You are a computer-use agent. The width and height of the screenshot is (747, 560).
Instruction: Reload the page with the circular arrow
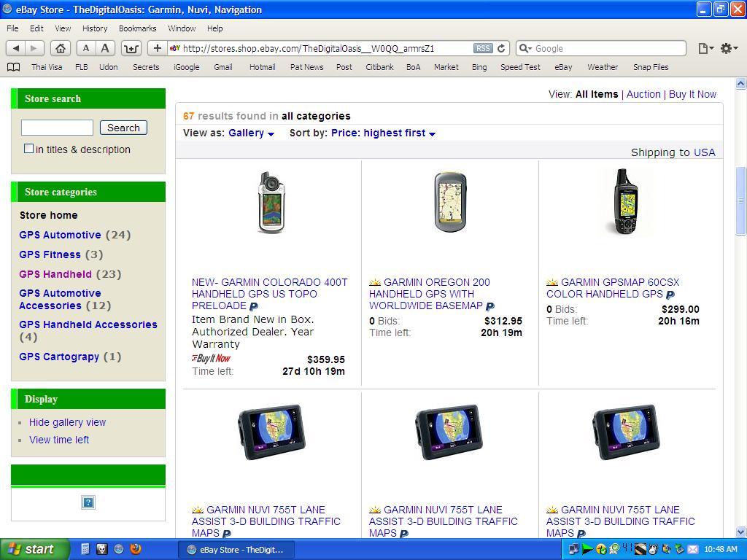pyautogui.click(x=501, y=48)
